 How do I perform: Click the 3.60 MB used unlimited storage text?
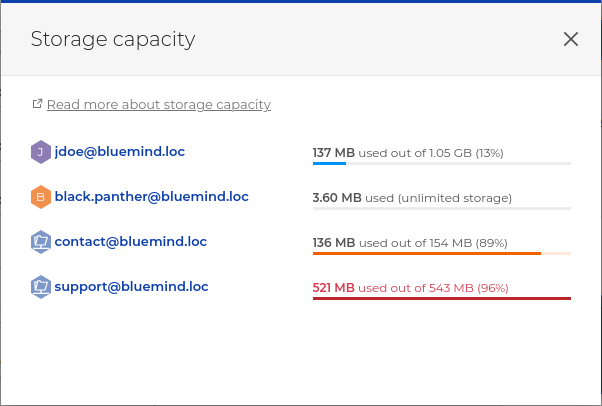[412, 198]
